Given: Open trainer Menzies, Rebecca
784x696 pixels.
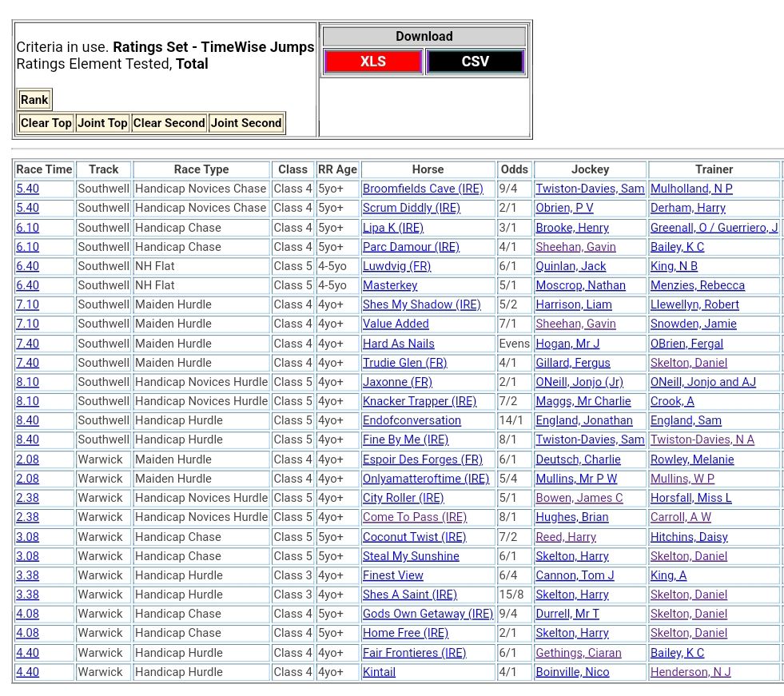Looking at the screenshot, I should pos(697,285).
